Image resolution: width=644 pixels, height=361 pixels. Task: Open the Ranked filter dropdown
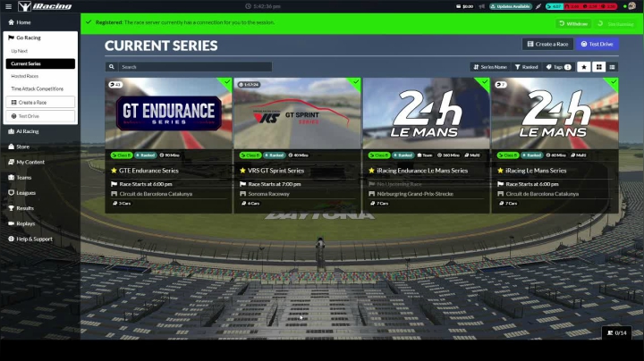coord(526,67)
